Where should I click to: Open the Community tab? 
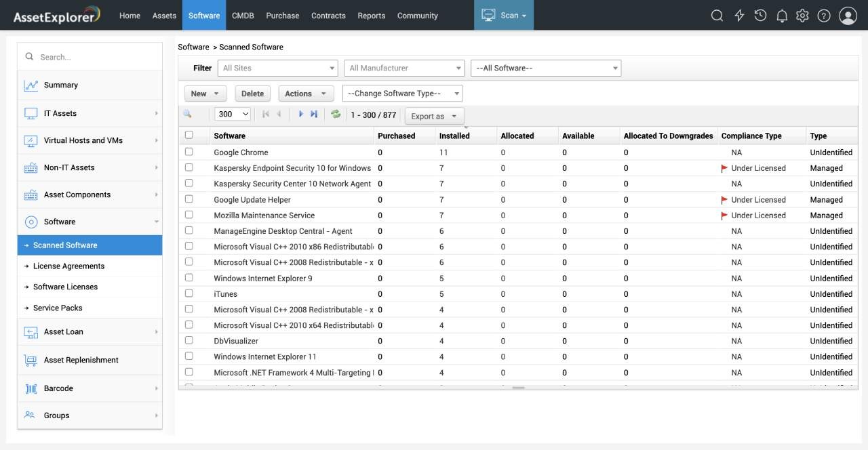(x=418, y=16)
